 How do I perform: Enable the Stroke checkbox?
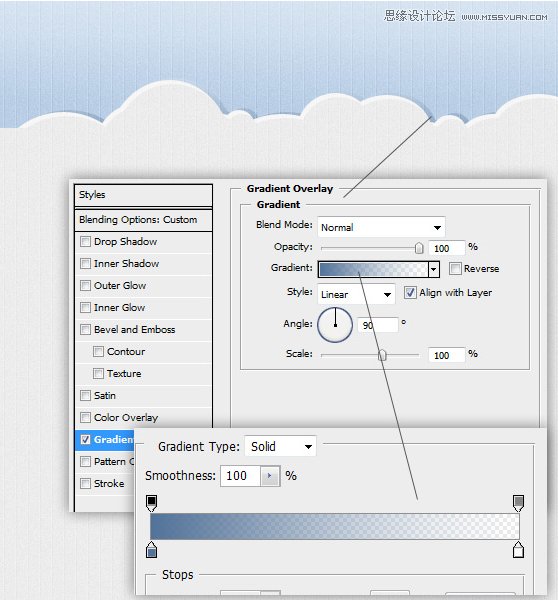click(x=85, y=483)
